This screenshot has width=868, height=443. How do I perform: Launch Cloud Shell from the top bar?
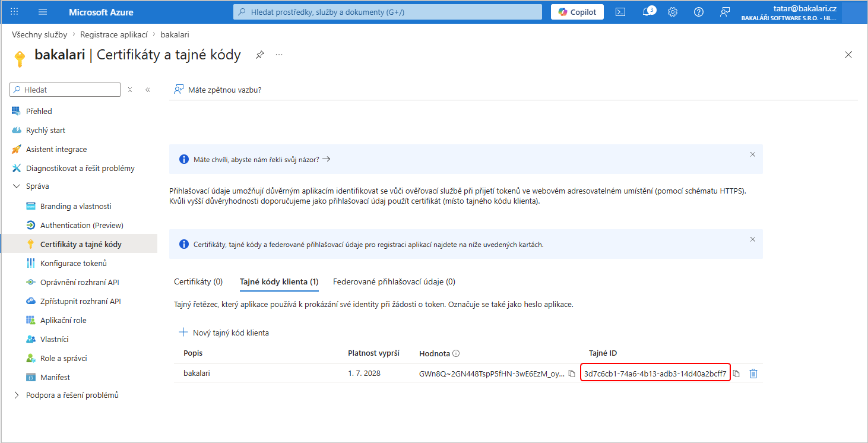(620, 12)
